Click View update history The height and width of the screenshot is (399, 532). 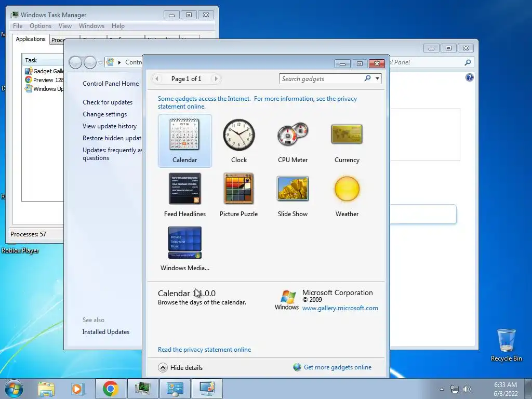click(x=110, y=126)
